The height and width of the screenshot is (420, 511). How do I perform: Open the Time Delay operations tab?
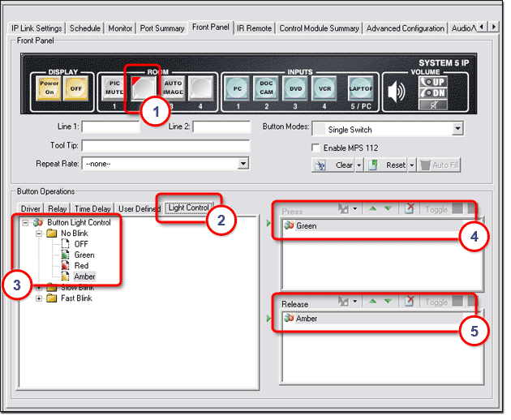click(x=92, y=209)
